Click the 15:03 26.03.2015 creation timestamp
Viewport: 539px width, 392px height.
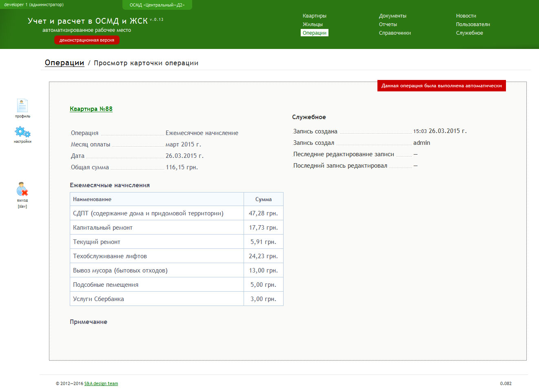pyautogui.click(x=440, y=131)
